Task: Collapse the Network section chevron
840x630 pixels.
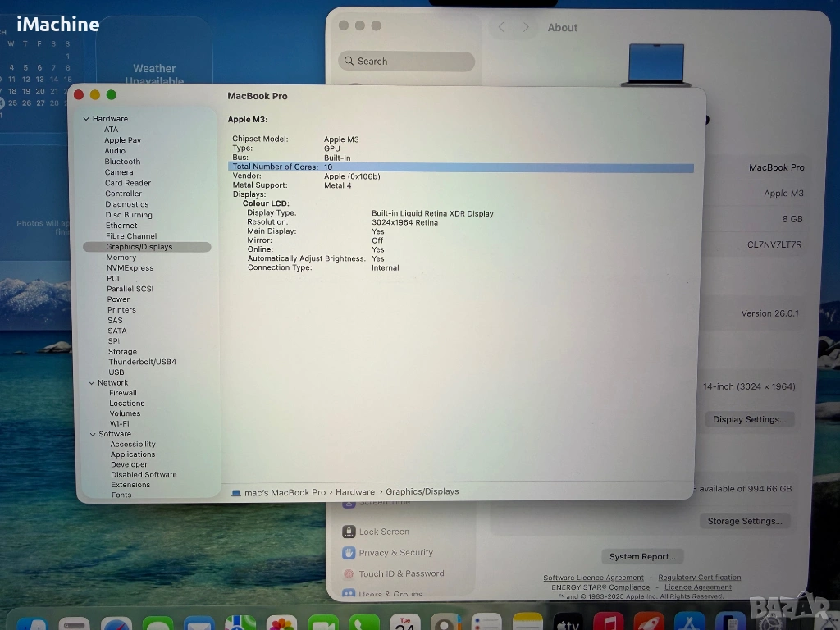Action: 91,383
